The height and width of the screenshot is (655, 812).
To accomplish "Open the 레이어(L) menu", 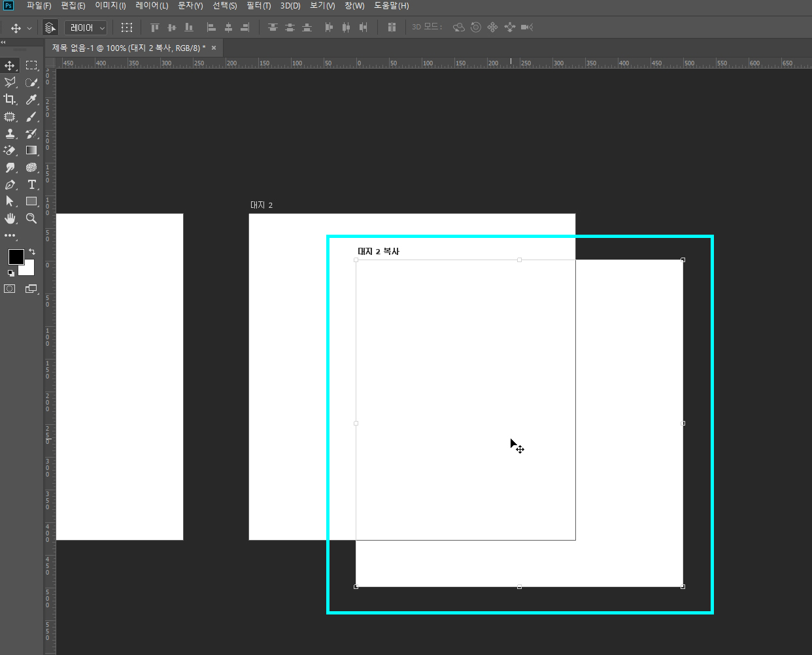I will 152,6.
